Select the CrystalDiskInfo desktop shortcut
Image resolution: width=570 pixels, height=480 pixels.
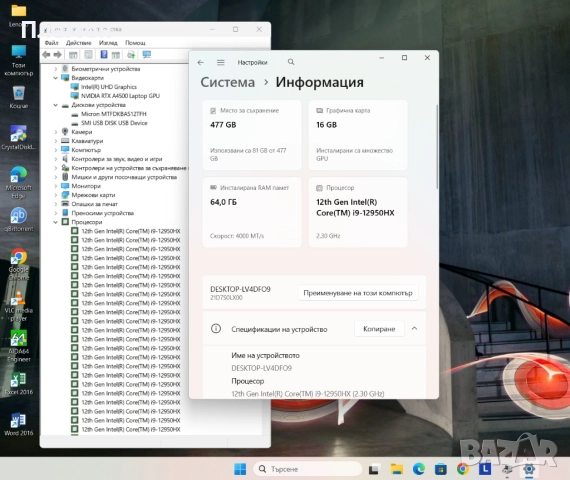[x=19, y=138]
